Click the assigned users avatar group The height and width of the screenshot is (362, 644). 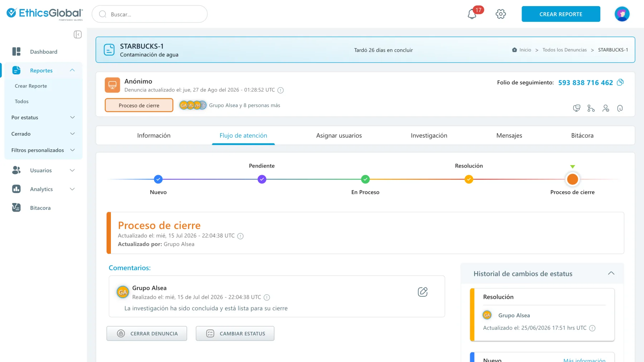coord(193,105)
